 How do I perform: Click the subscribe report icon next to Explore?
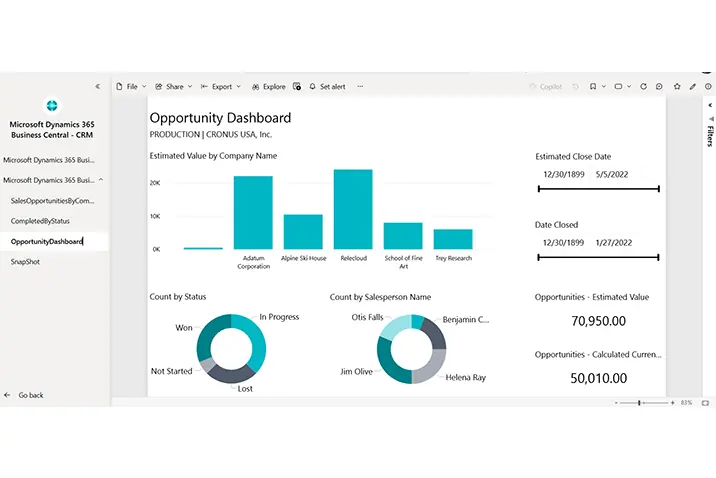(x=297, y=86)
